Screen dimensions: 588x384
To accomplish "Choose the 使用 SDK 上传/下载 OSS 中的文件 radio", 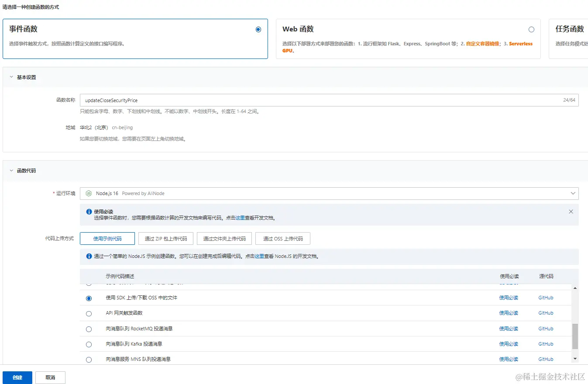I will pos(89,298).
